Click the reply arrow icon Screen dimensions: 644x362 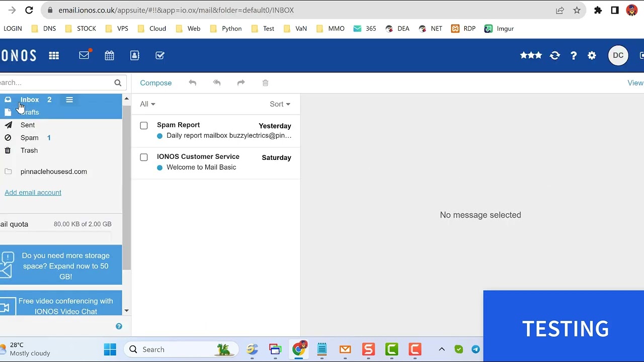tap(193, 82)
